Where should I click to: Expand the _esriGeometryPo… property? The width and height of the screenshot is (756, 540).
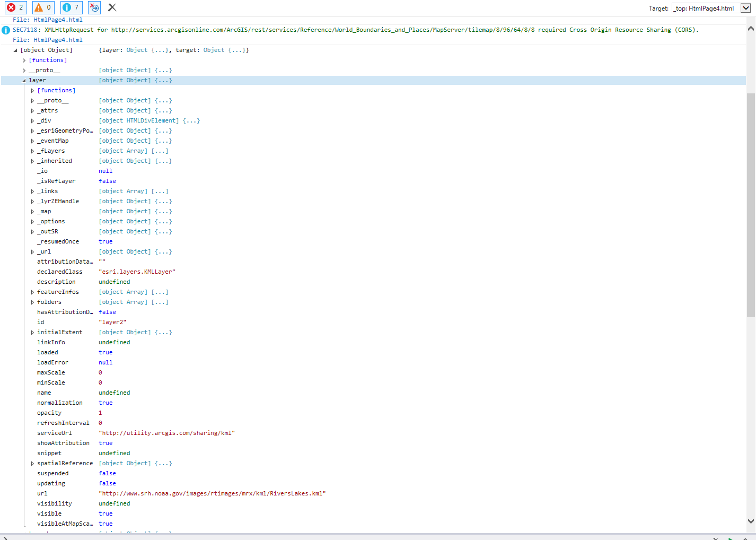pyautogui.click(x=32, y=131)
